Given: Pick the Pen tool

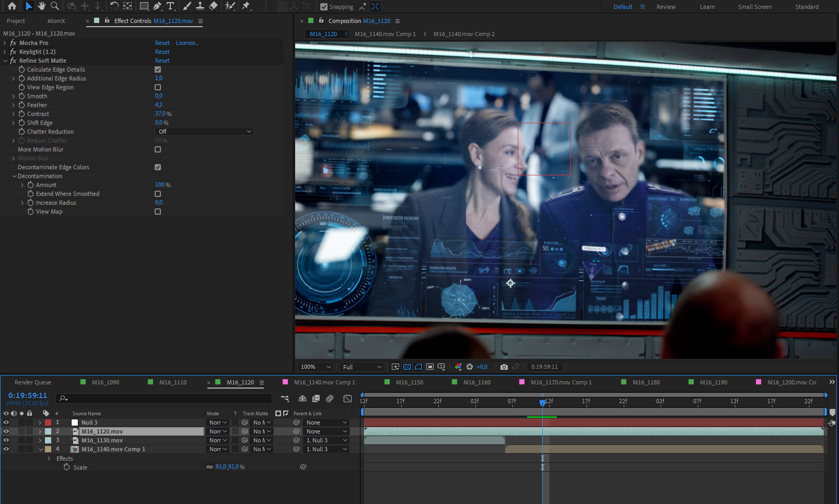Looking at the screenshot, I should pyautogui.click(x=157, y=6).
